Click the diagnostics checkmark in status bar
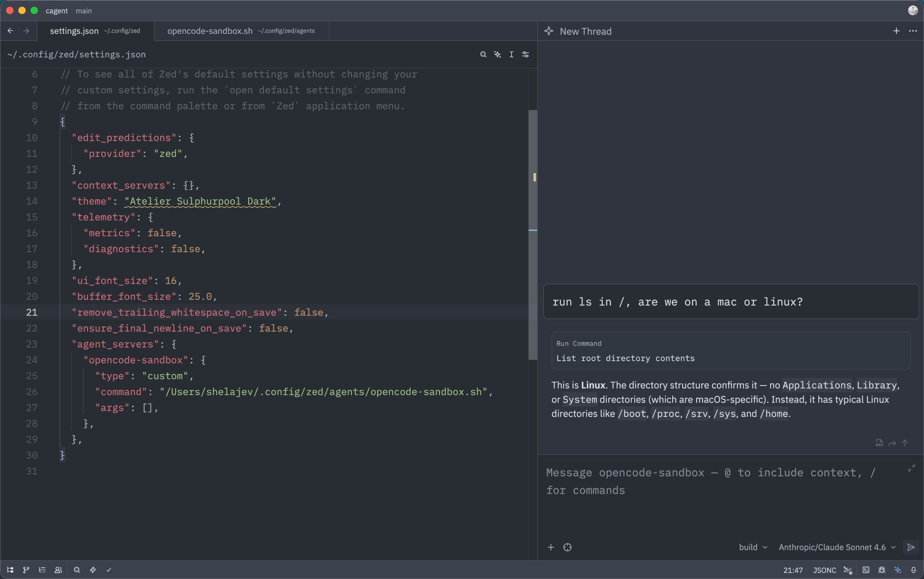Viewport: 924px width, 579px height. pyautogui.click(x=109, y=570)
